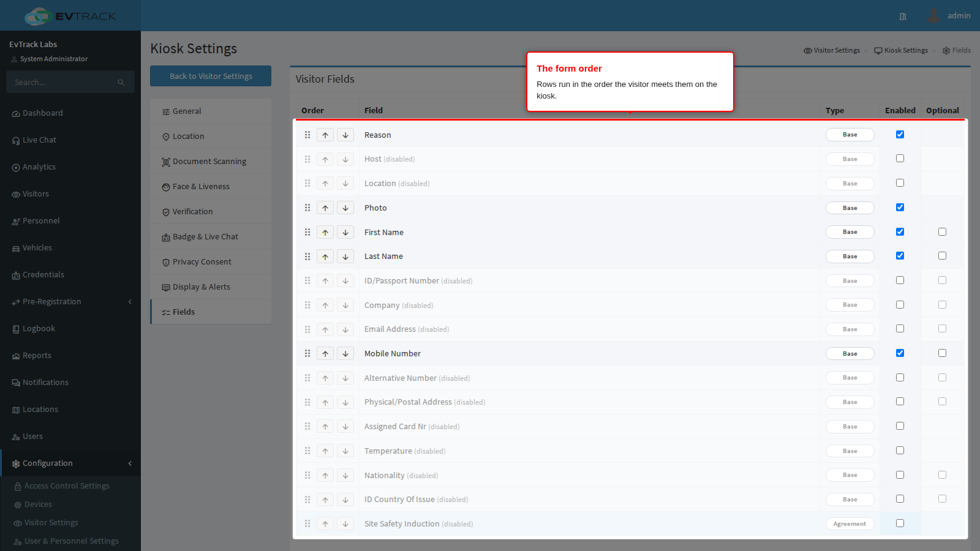Screen dimensions: 980x551
Task: Open the Document Scanning settings tab
Action: pyautogui.click(x=211, y=162)
